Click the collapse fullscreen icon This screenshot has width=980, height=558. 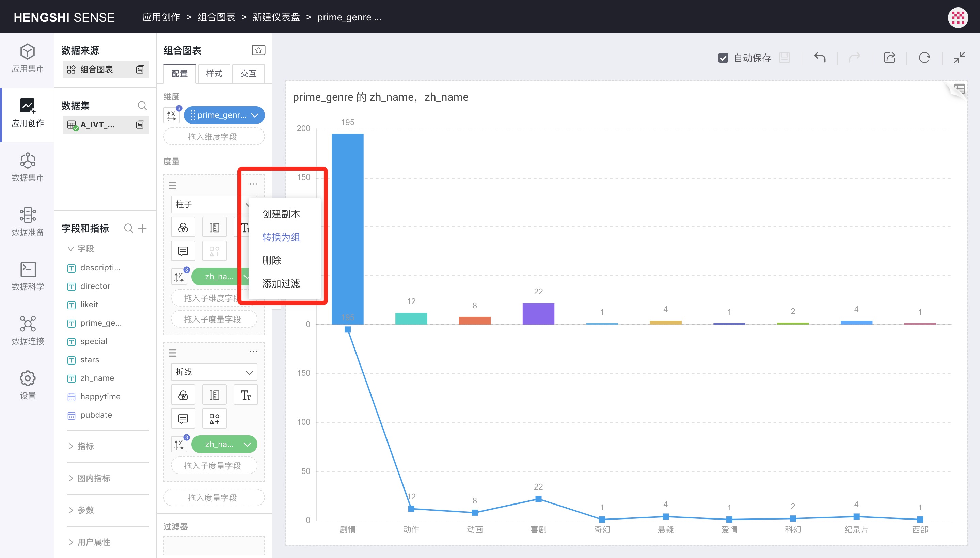(959, 58)
